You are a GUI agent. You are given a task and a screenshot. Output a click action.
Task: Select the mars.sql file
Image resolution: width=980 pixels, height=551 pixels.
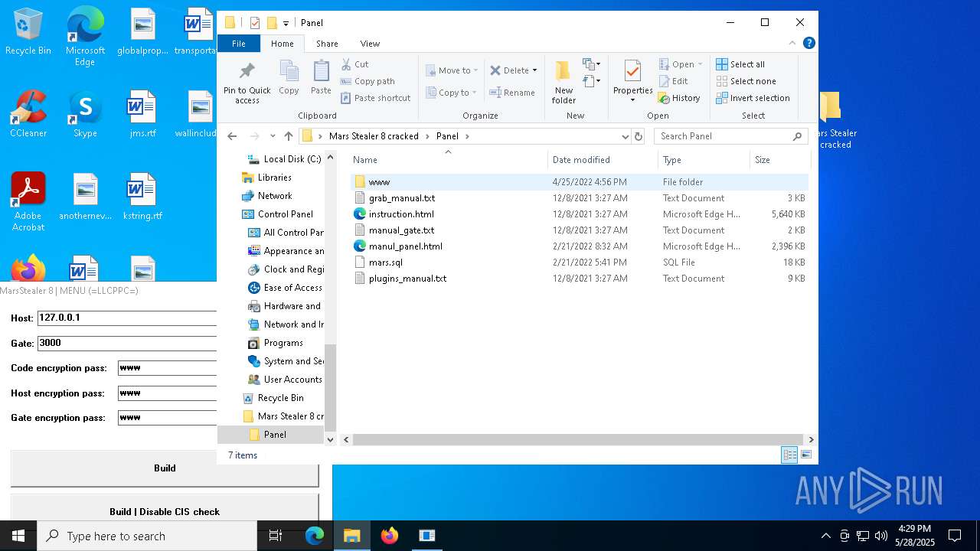click(579, 262)
